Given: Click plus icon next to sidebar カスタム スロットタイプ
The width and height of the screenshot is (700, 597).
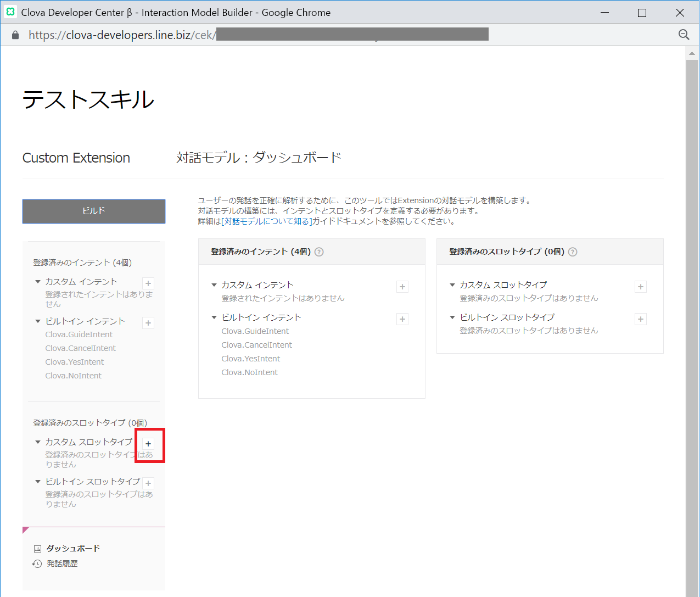Looking at the screenshot, I should click(x=148, y=444).
